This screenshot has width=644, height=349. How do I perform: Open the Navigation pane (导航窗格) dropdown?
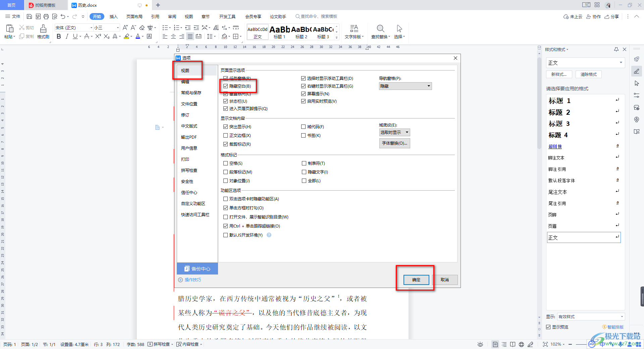point(405,86)
